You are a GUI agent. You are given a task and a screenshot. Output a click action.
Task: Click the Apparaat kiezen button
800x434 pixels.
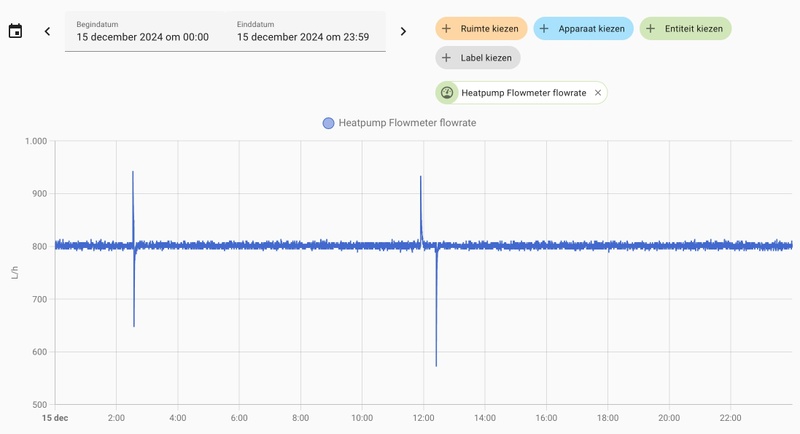583,29
